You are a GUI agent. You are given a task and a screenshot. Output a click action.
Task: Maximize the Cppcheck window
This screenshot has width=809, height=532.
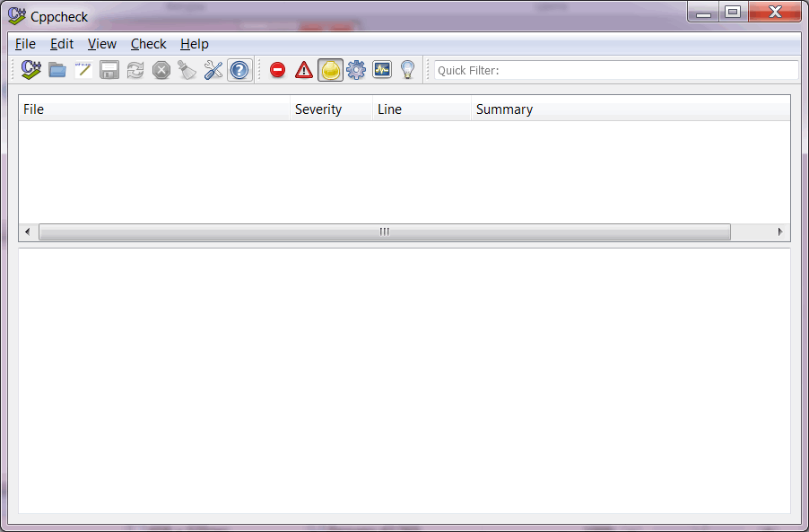733,13
